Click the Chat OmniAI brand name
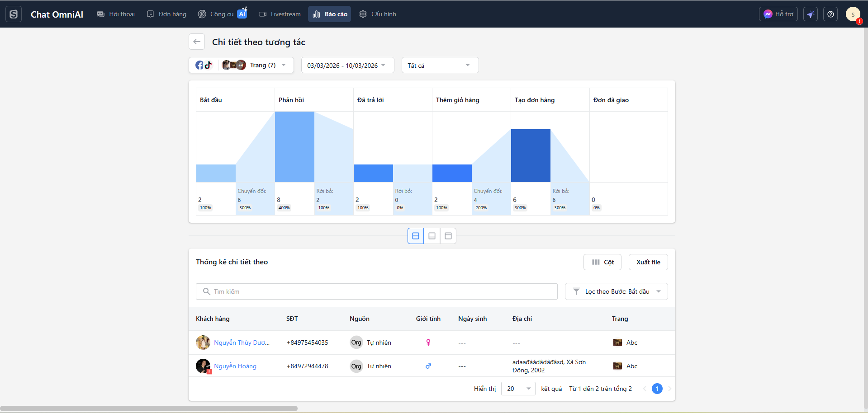 pos(57,14)
